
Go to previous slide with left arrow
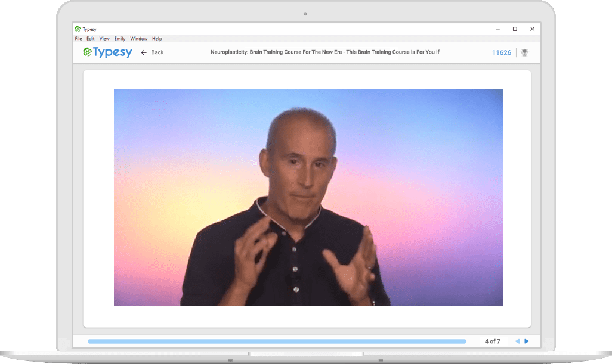click(x=517, y=341)
